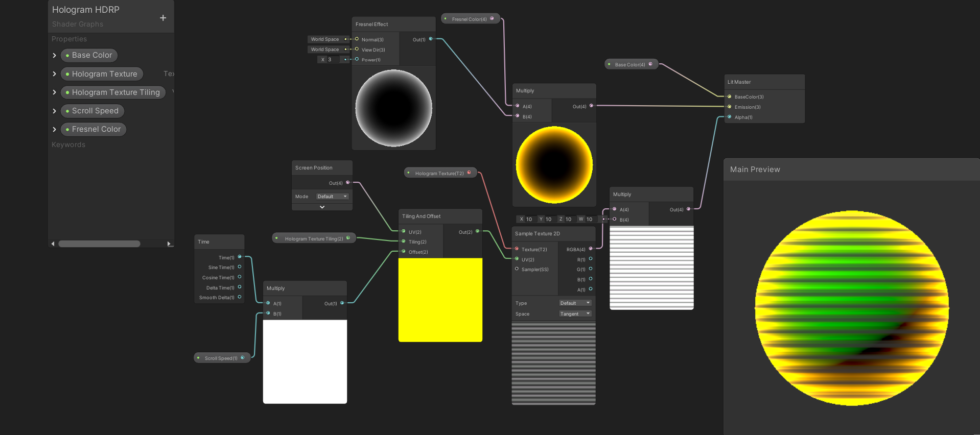The image size is (980, 435).
Task: Click the Alpha(1) input port on Lit Master
Action: tap(729, 117)
